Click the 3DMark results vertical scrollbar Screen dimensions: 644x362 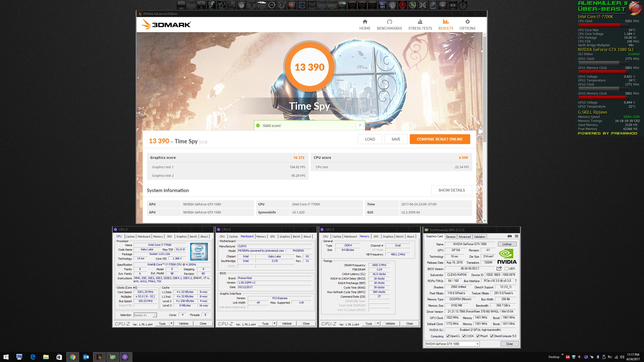pos(485,88)
